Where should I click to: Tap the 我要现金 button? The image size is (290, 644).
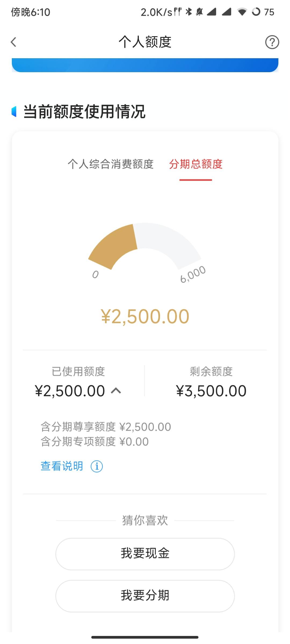(x=145, y=554)
